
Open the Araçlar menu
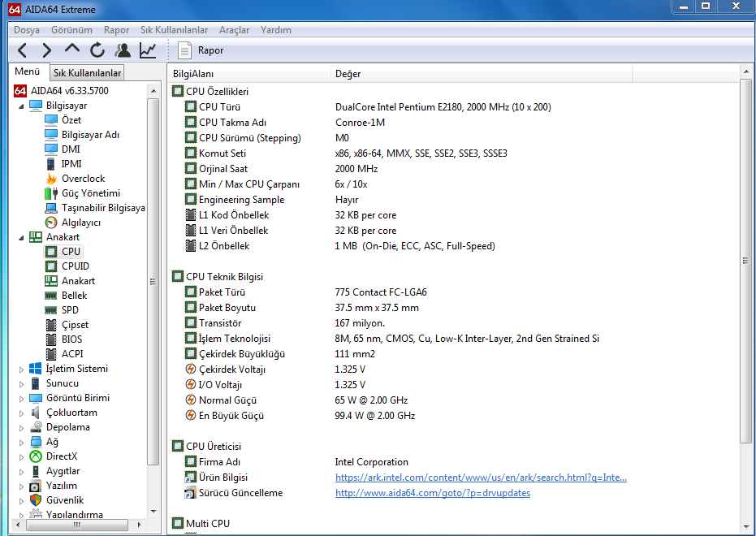click(235, 30)
